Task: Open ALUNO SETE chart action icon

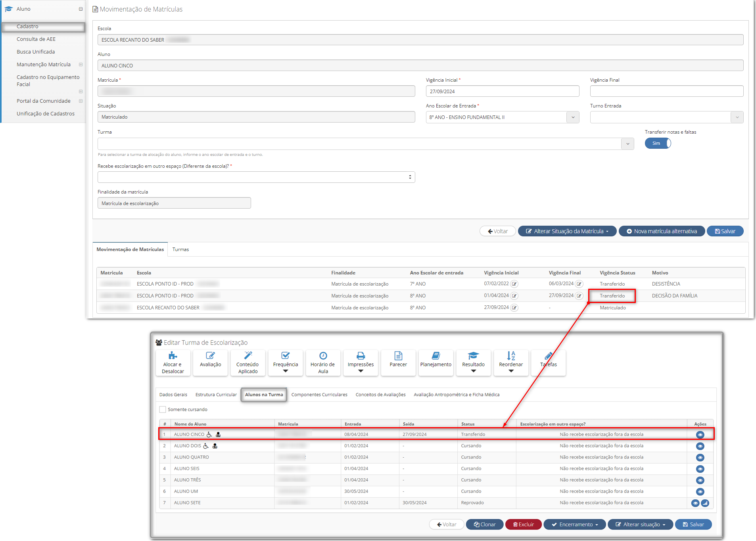Action: (x=705, y=503)
